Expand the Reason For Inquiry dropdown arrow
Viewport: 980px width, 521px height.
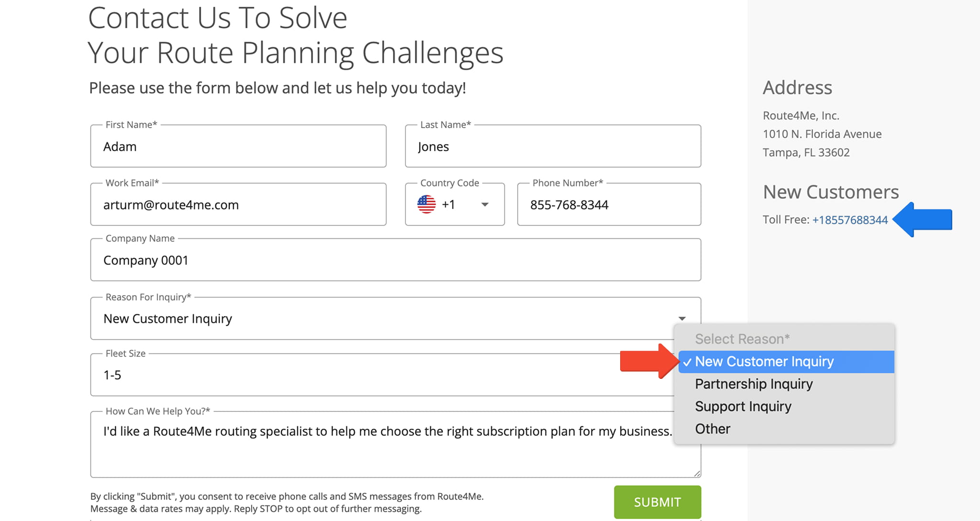[682, 319]
